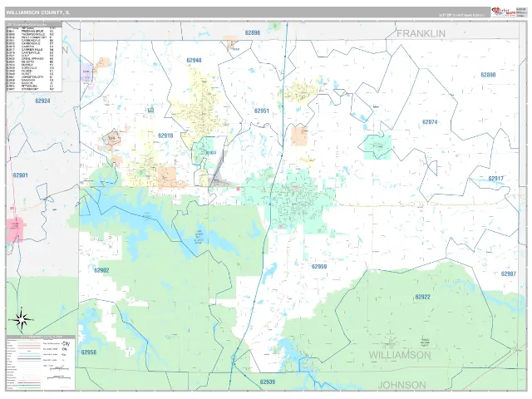Viewport: 532px width, 399px height.
Task: Select the 62901 ZIP code label
Action: [x=20, y=175]
